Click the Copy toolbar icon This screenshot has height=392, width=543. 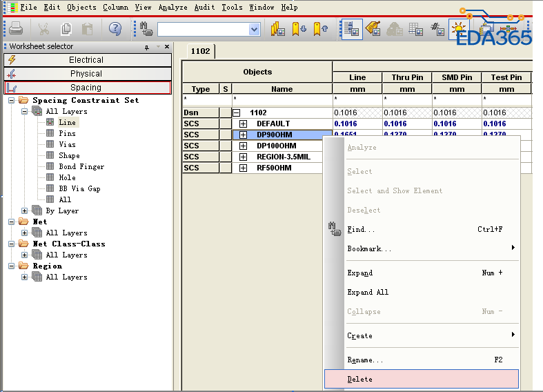[x=66, y=29]
